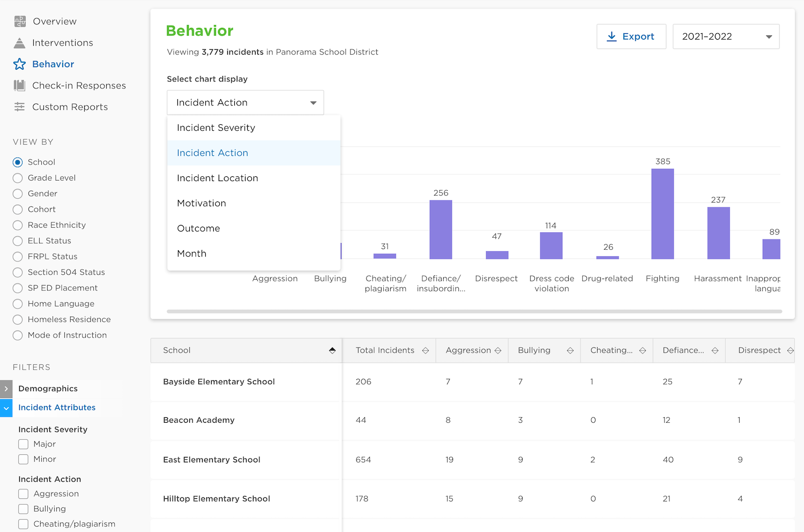Click Hilltop Elementary School row name

coord(217,499)
